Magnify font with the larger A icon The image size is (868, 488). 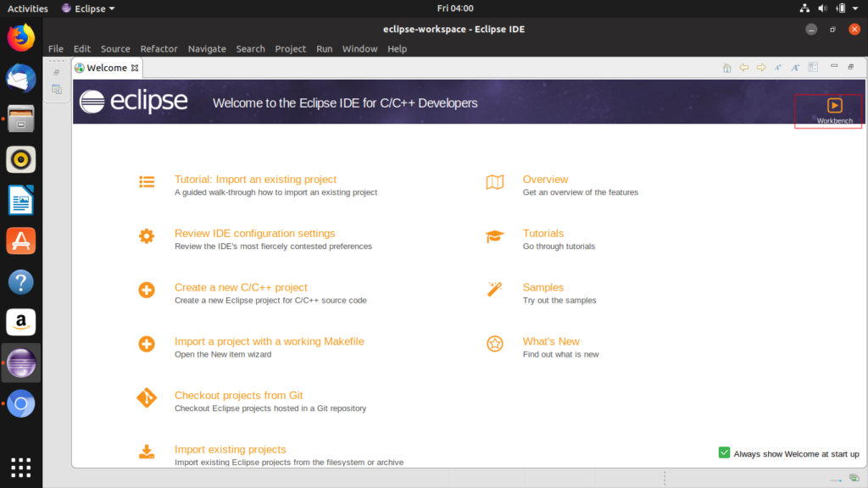(795, 68)
